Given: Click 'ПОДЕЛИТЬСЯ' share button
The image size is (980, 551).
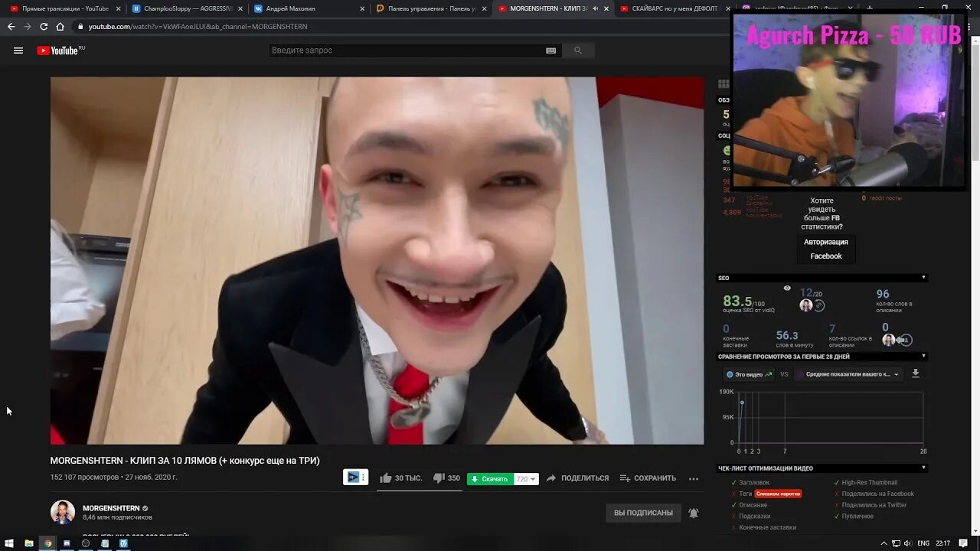Looking at the screenshot, I should click(577, 478).
